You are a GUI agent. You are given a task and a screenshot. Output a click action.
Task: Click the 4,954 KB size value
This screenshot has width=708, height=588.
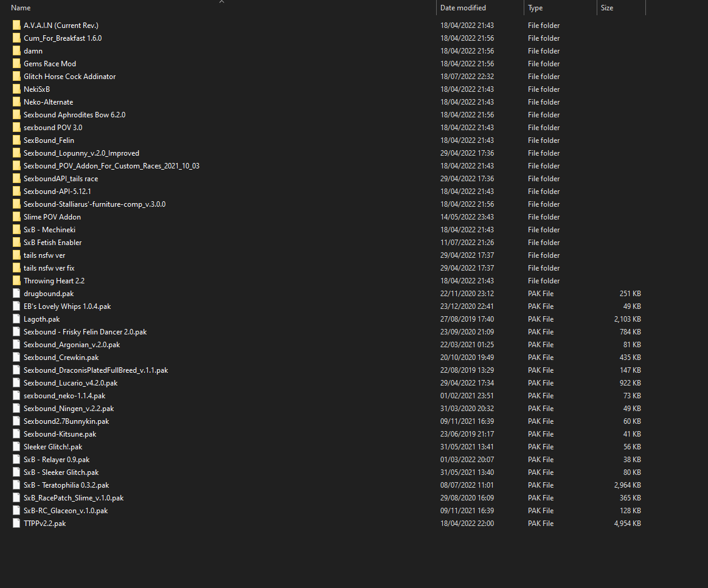[627, 524]
